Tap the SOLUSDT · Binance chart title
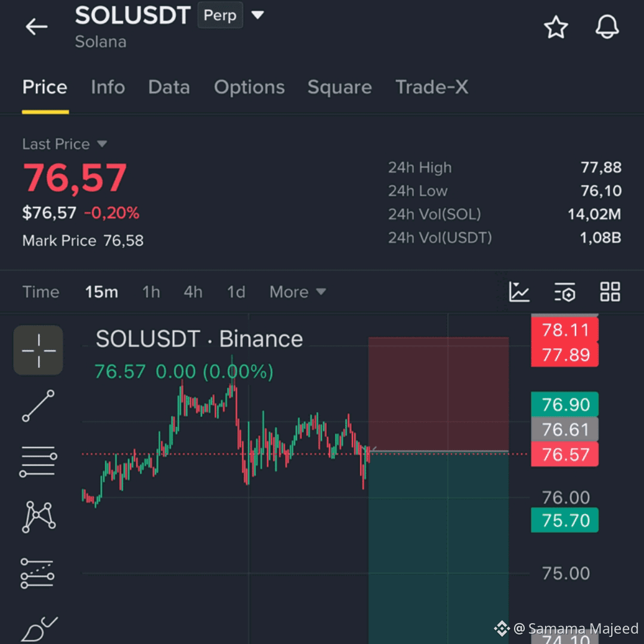The height and width of the screenshot is (644, 644). (x=199, y=339)
